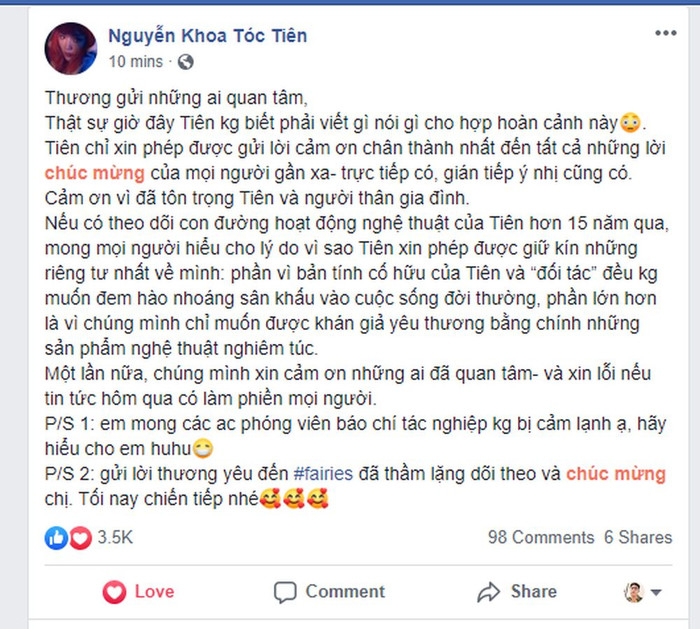Image resolution: width=700 pixels, height=629 pixels.
Task: Open the 10 mins timestamp link
Action: 136,62
